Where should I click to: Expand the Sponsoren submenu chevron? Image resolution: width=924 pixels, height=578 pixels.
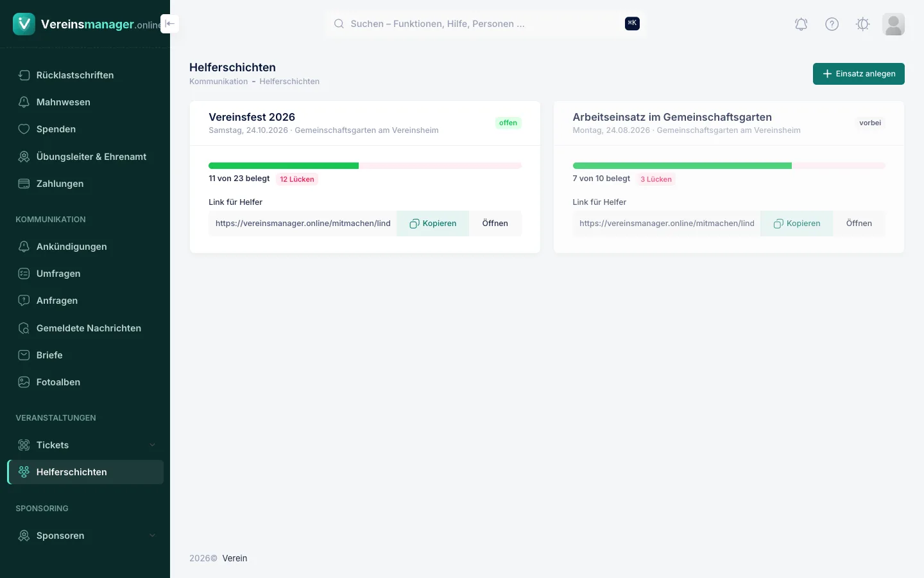[x=153, y=536]
